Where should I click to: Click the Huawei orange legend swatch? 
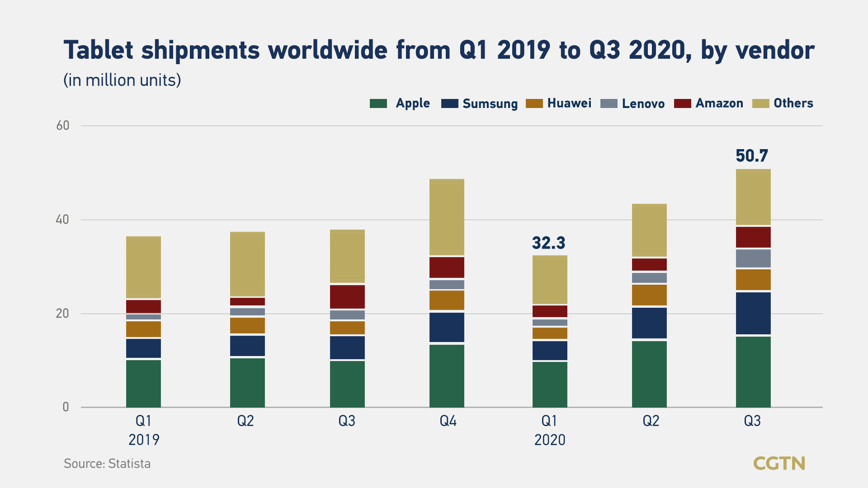(534, 103)
